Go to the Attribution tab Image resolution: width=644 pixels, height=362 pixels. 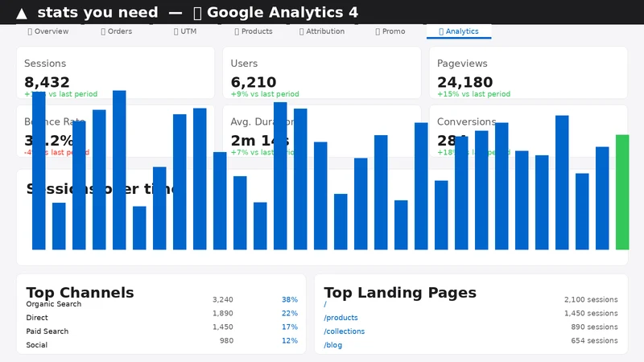click(x=322, y=31)
